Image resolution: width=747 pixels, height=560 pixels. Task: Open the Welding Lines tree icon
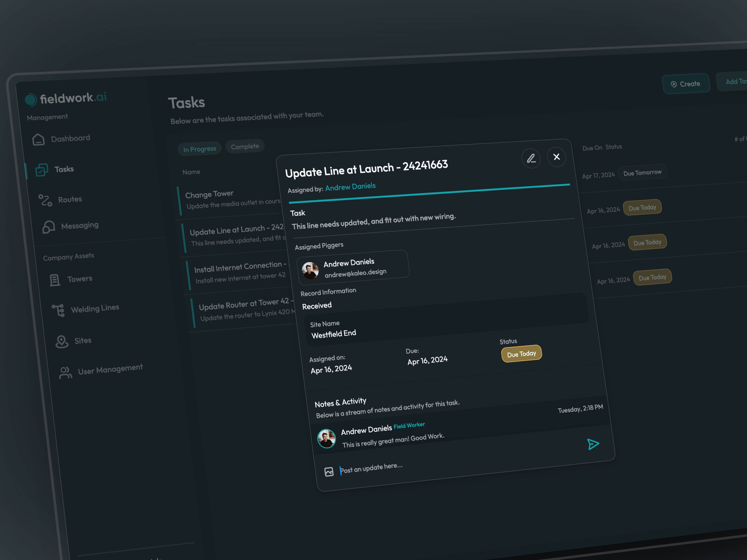(58, 310)
